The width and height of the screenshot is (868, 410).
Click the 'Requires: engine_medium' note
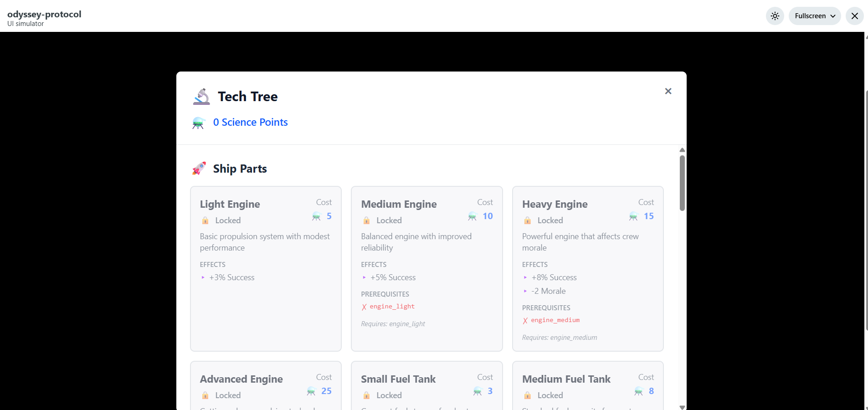coord(560,338)
